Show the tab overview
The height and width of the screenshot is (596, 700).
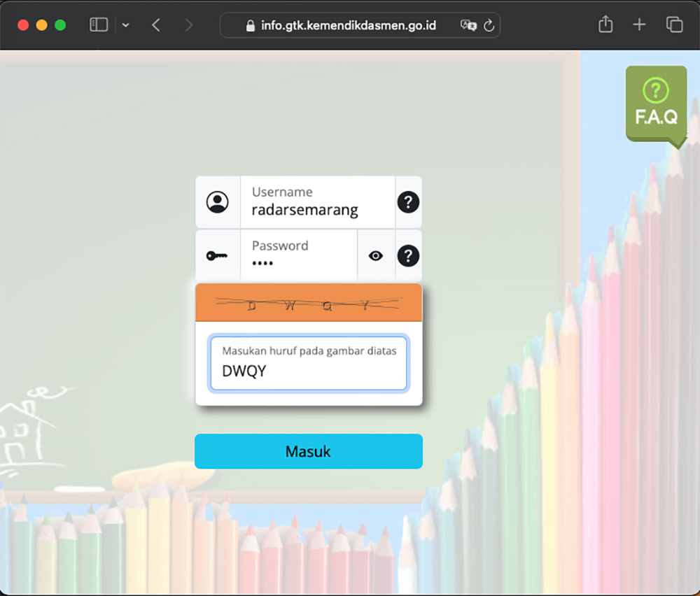674,25
